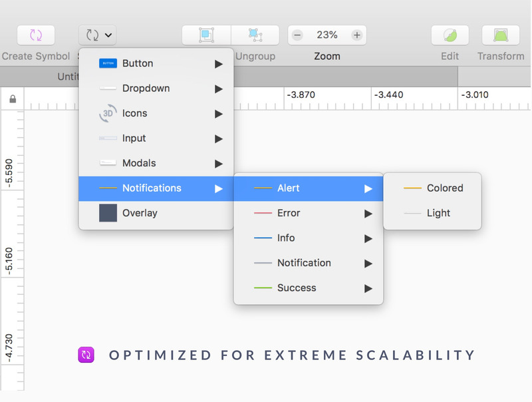Viewport: 532px width, 402px height.
Task: Open the Icons submenu
Action: click(156, 113)
